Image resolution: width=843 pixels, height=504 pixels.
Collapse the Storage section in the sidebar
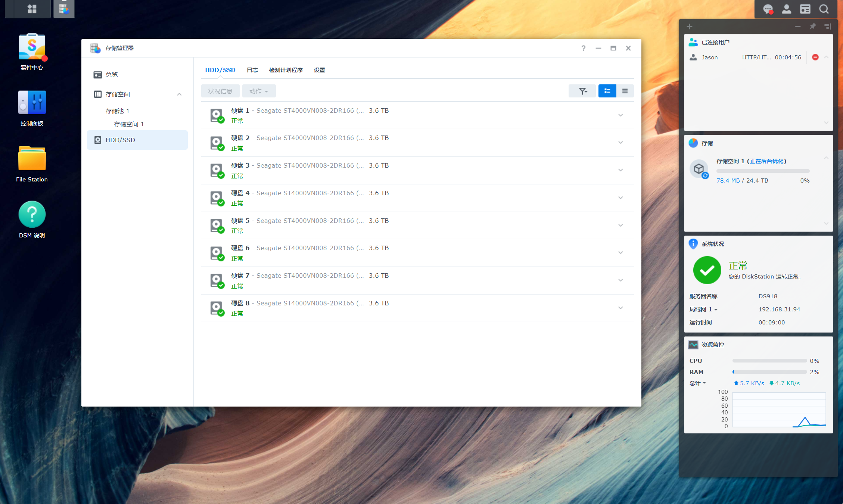click(x=179, y=94)
